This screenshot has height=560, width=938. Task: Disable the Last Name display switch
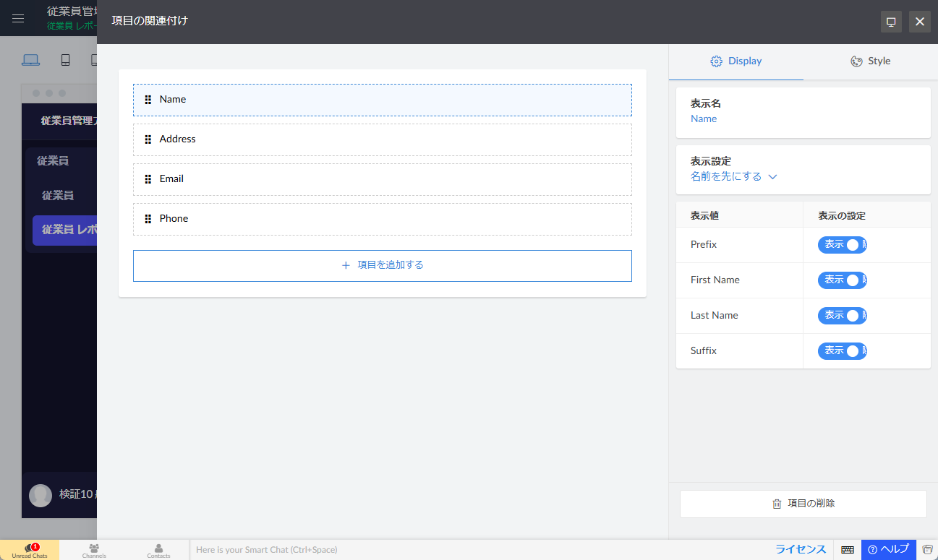pos(842,316)
